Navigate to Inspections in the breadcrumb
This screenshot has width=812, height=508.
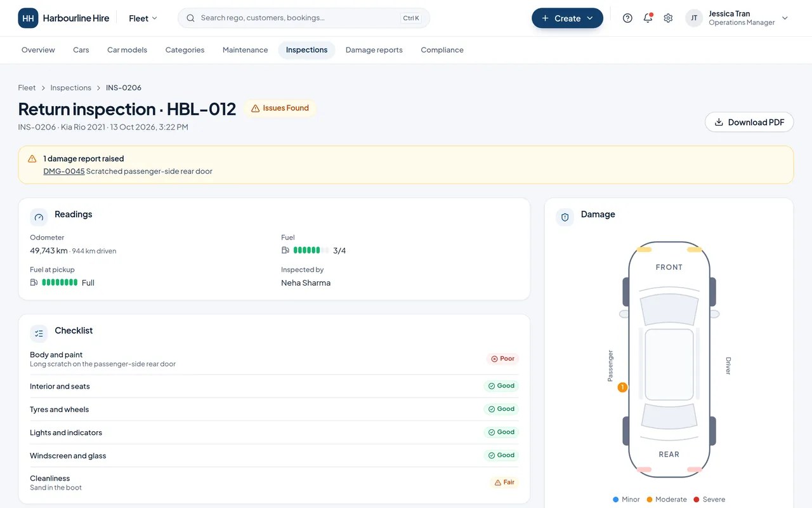[70, 88]
